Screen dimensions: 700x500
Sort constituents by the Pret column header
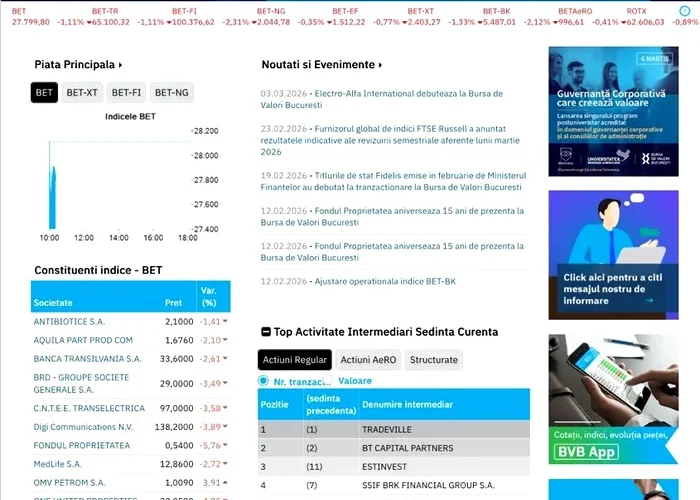pos(173,303)
